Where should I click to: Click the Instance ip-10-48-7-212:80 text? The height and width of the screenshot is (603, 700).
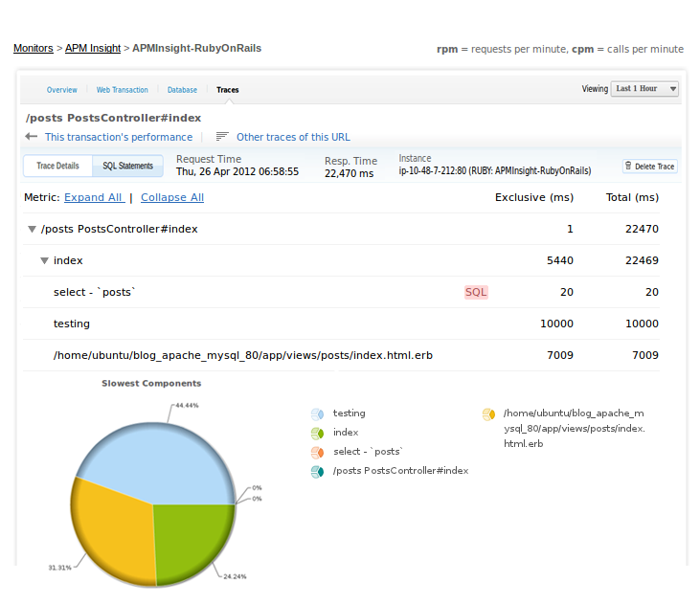495,171
